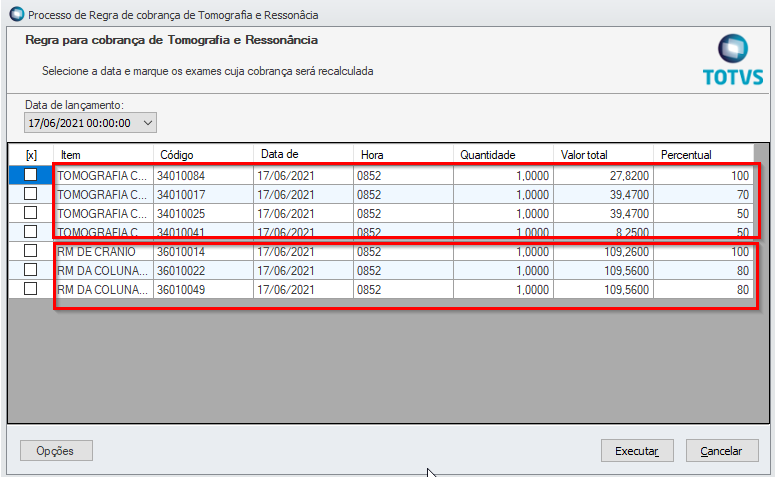Click the window title bar app icon

click(x=16, y=14)
